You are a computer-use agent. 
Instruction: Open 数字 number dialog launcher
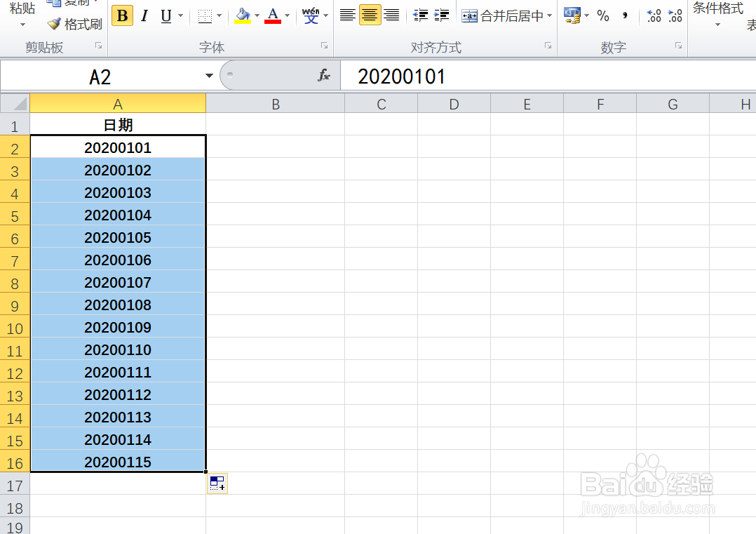pyautogui.click(x=678, y=46)
